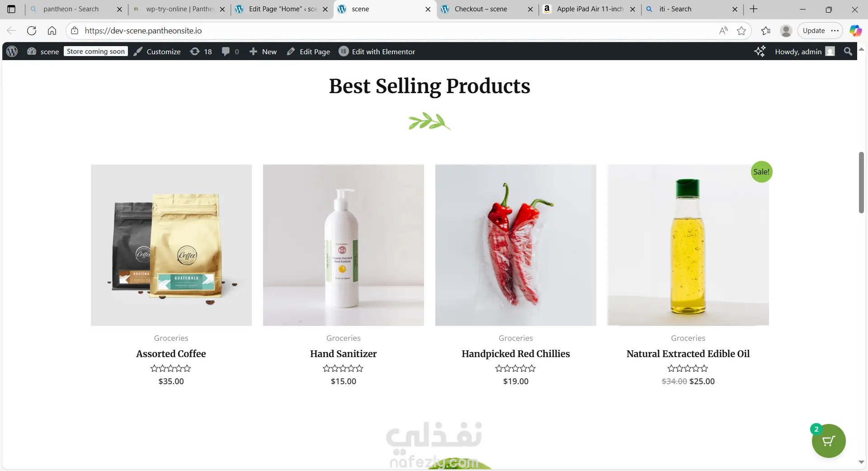Click the browser home icon

pyautogui.click(x=52, y=31)
